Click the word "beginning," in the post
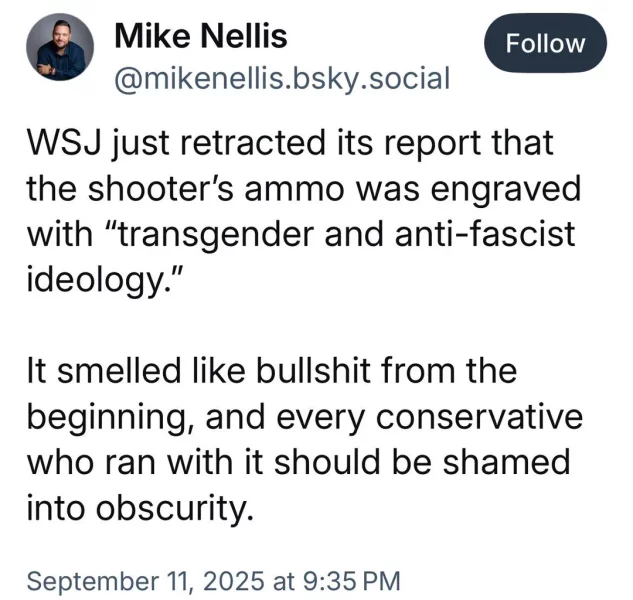633x600 pixels. [x=104, y=417]
